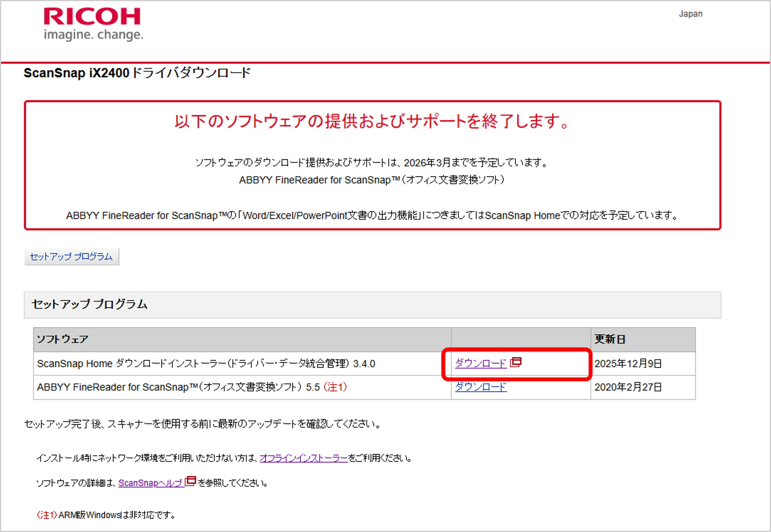Click the red (注1) note marker in ABBYY row

click(x=335, y=387)
